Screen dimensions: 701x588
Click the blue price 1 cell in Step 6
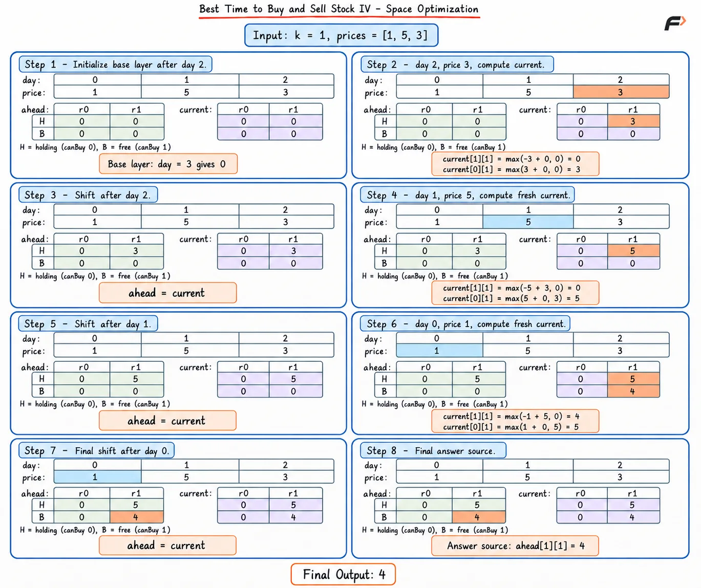[x=439, y=351]
